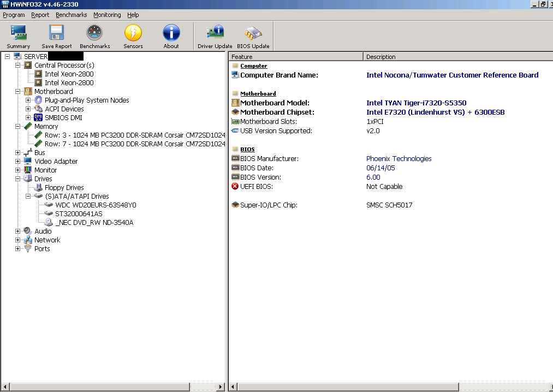Expand the Monitor node
This screenshot has width=553, height=392.
point(17,170)
